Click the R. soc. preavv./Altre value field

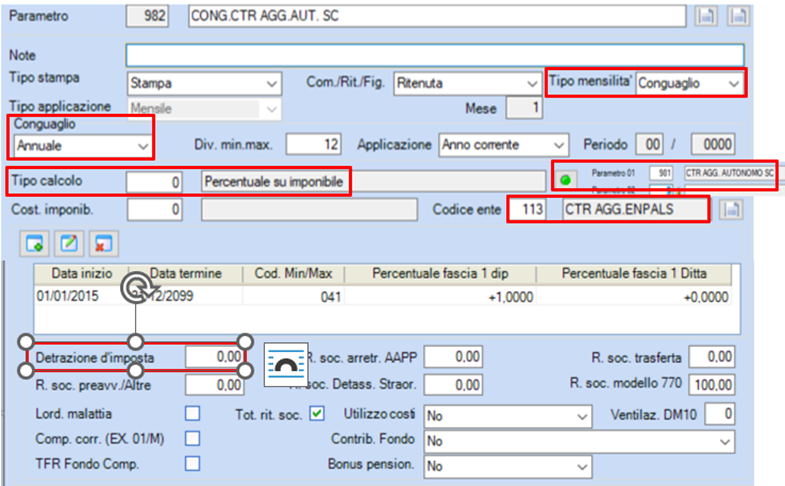point(215,385)
